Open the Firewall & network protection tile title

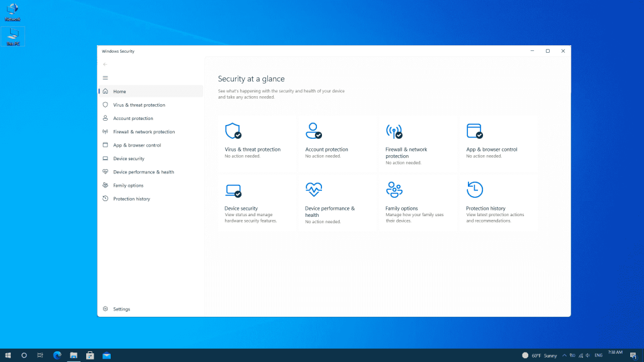coord(406,153)
